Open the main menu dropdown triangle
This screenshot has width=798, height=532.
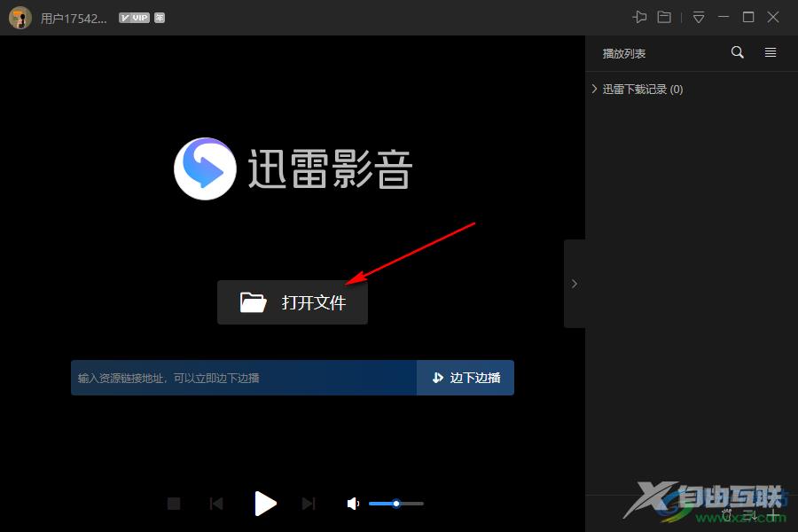coord(699,18)
